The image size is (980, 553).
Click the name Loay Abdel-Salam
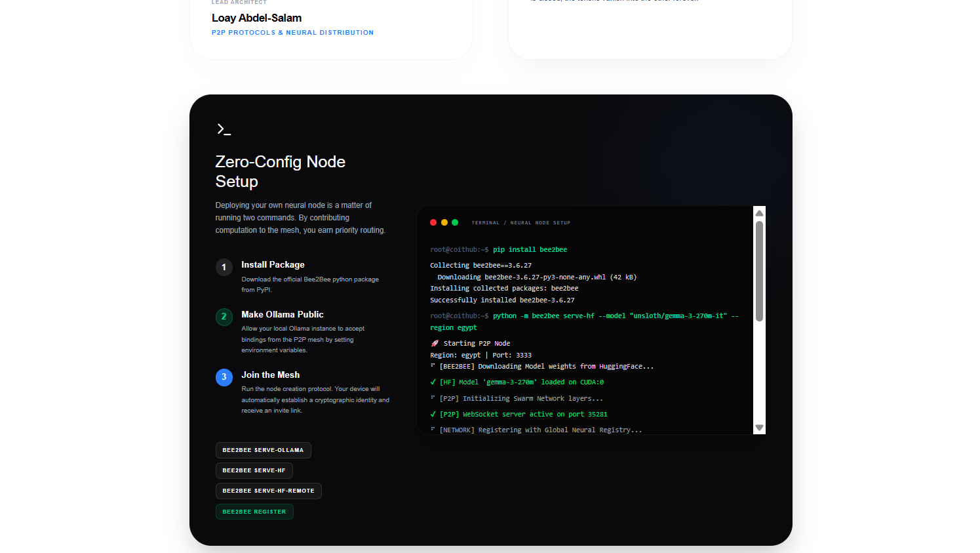(256, 18)
